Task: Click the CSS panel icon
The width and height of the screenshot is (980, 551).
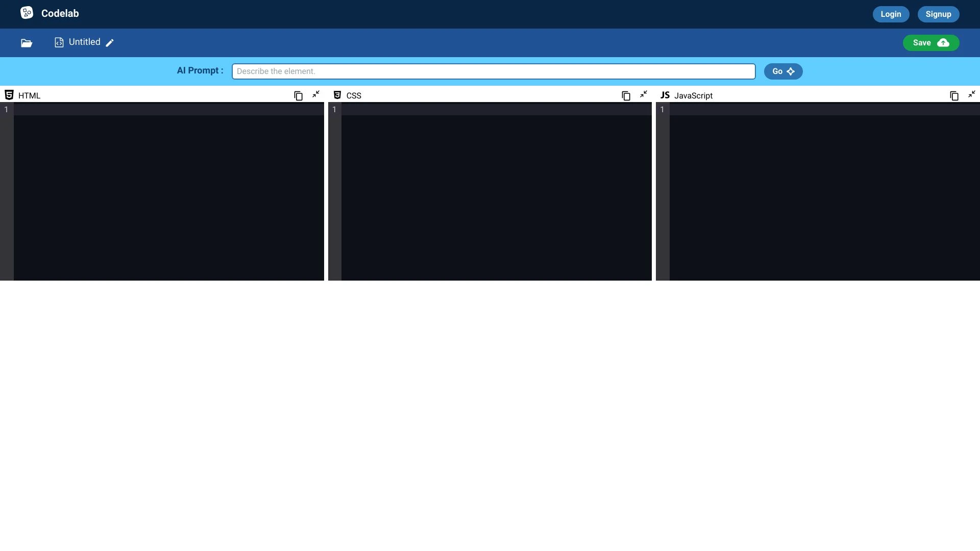Action: coord(337,95)
